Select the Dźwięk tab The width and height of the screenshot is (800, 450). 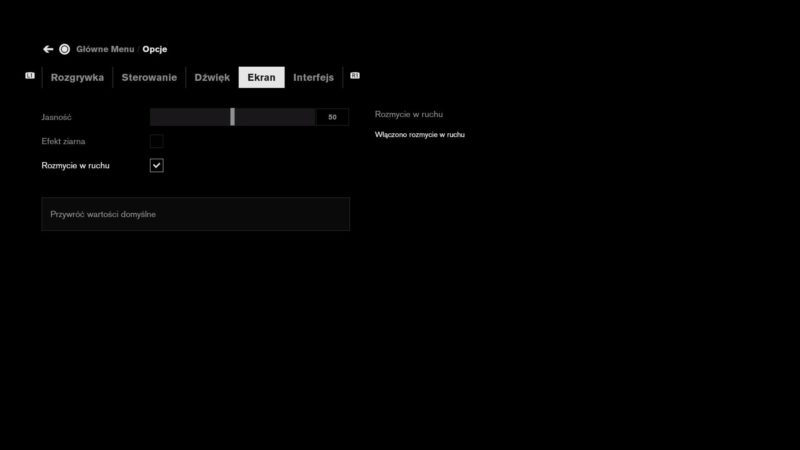point(212,78)
